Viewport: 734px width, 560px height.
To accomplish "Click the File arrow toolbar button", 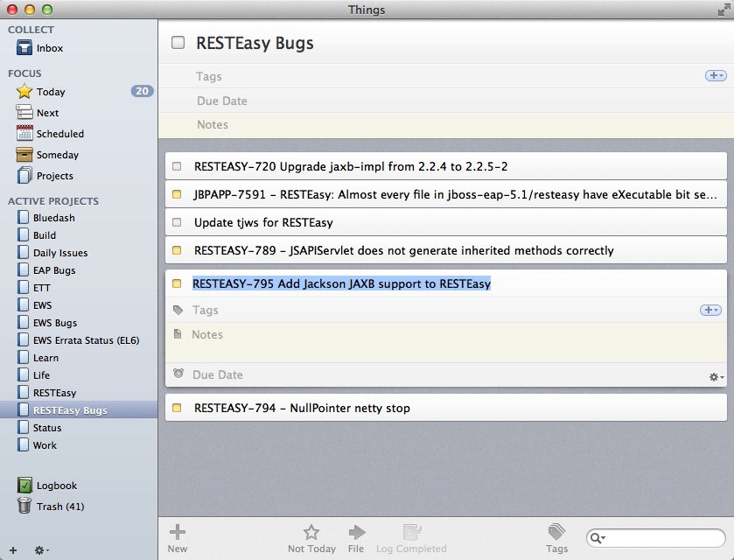I will click(356, 532).
